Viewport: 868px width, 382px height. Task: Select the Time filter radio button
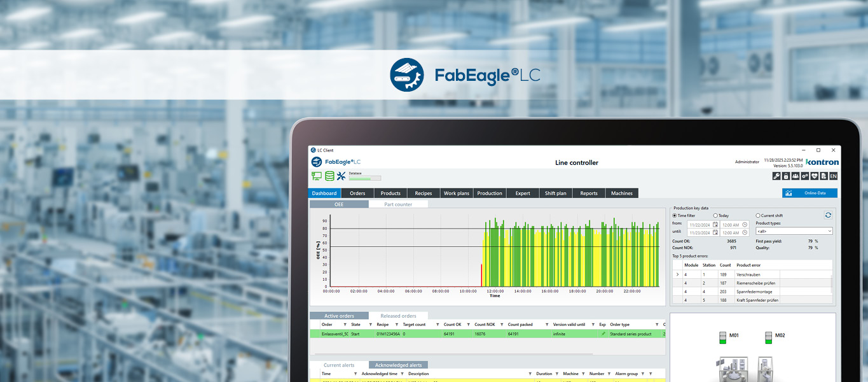coord(675,216)
